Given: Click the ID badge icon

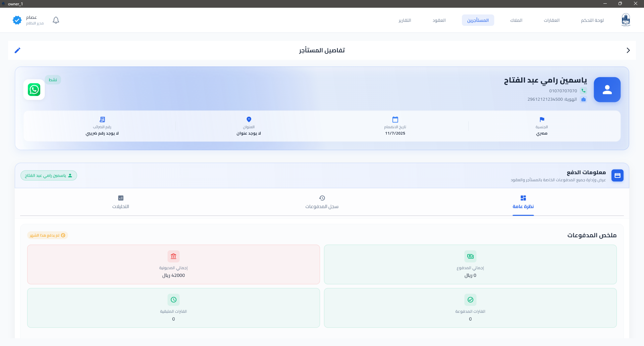Looking at the screenshot, I should 584,99.
